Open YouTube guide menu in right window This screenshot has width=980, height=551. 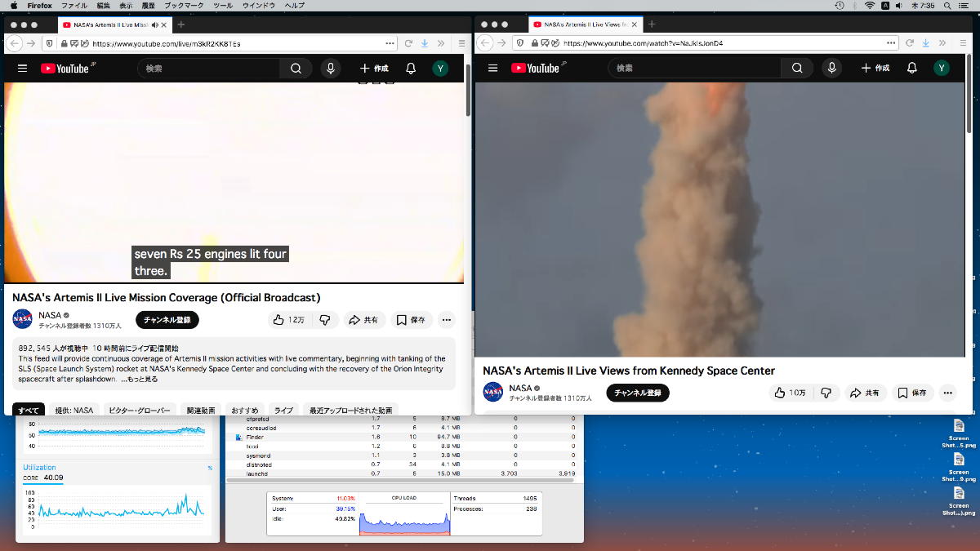(x=493, y=69)
